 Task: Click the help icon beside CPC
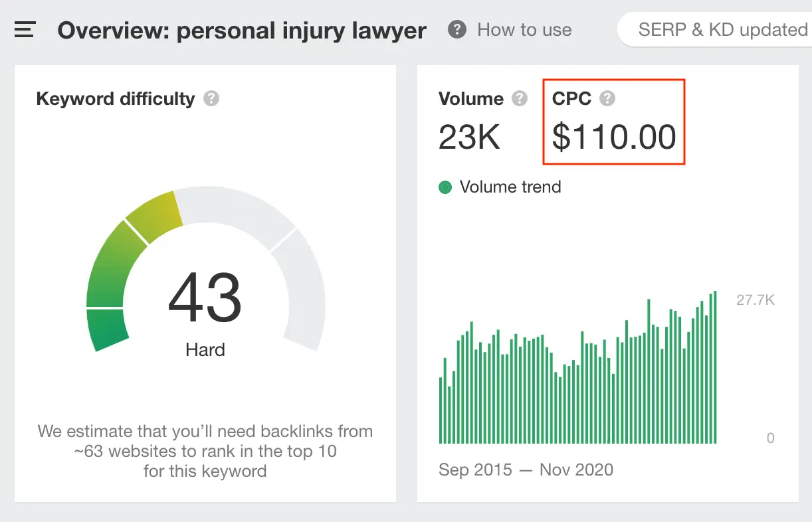coord(607,99)
